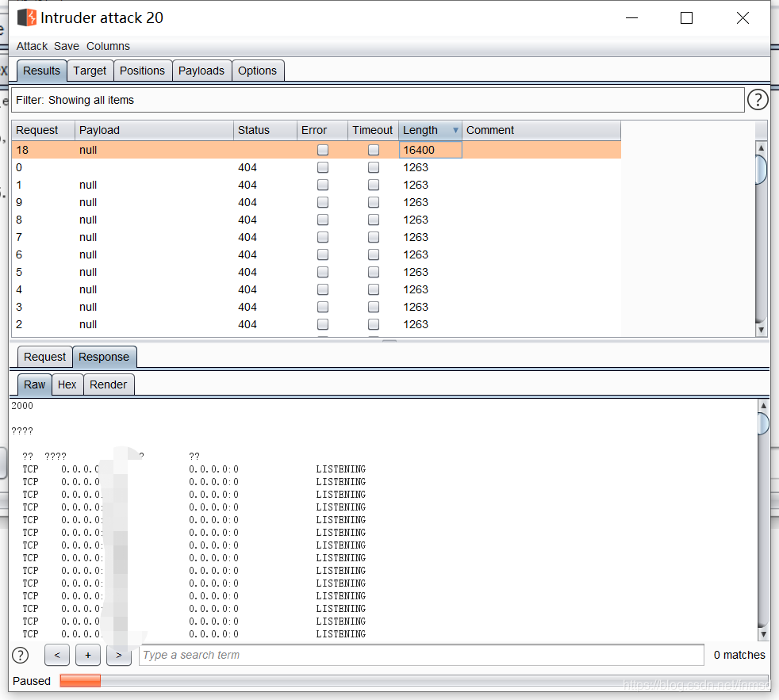
Task: Select result row for request 2
Action: point(316,324)
